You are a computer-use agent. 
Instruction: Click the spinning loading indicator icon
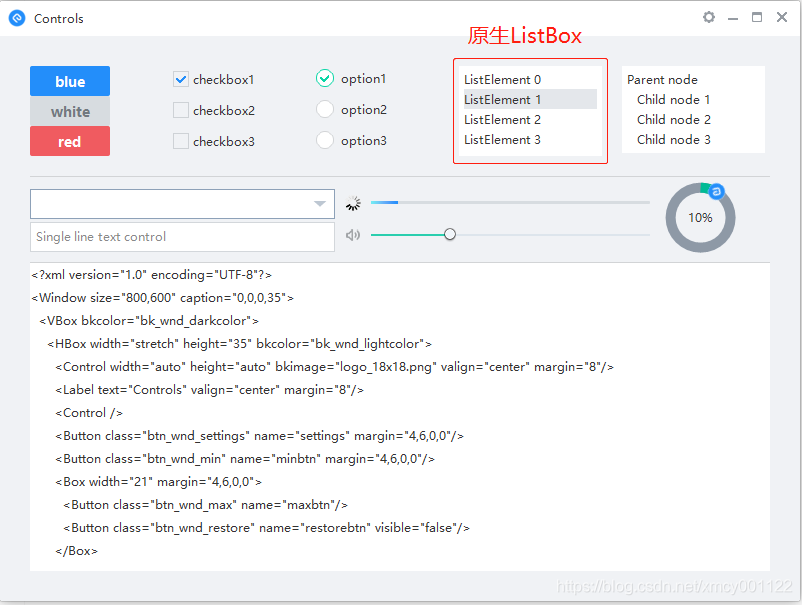353,204
